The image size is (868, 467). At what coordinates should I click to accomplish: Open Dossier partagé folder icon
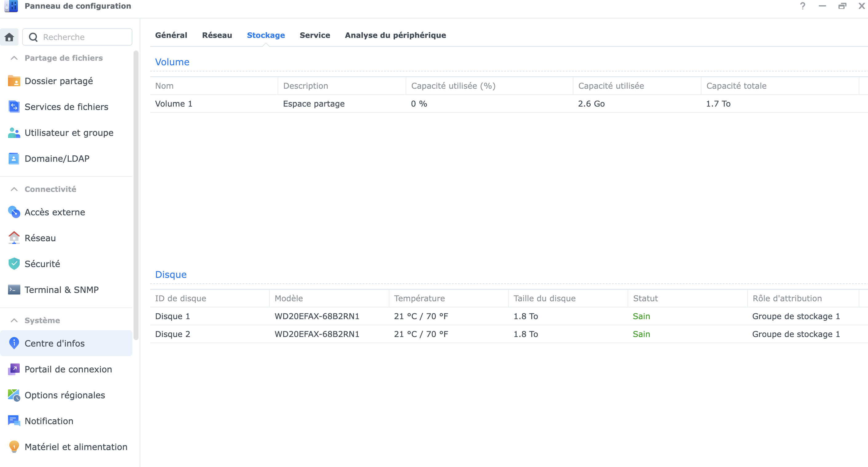(14, 81)
